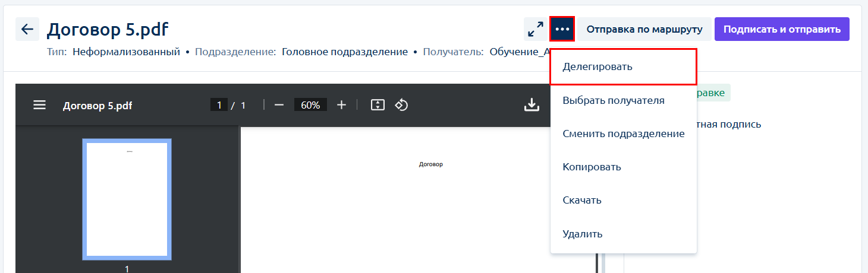Select Сменить подразделение option
Viewport: 868px width, 273px height.
coord(623,134)
